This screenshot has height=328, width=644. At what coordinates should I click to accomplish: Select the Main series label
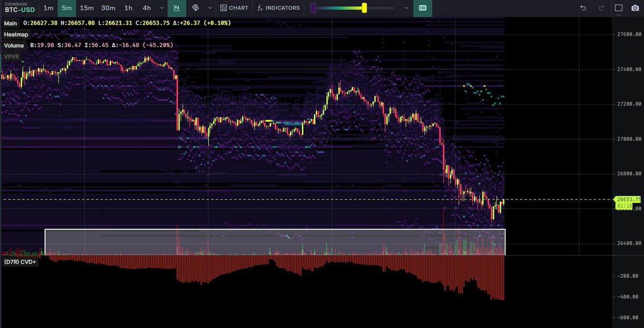pyautogui.click(x=10, y=24)
